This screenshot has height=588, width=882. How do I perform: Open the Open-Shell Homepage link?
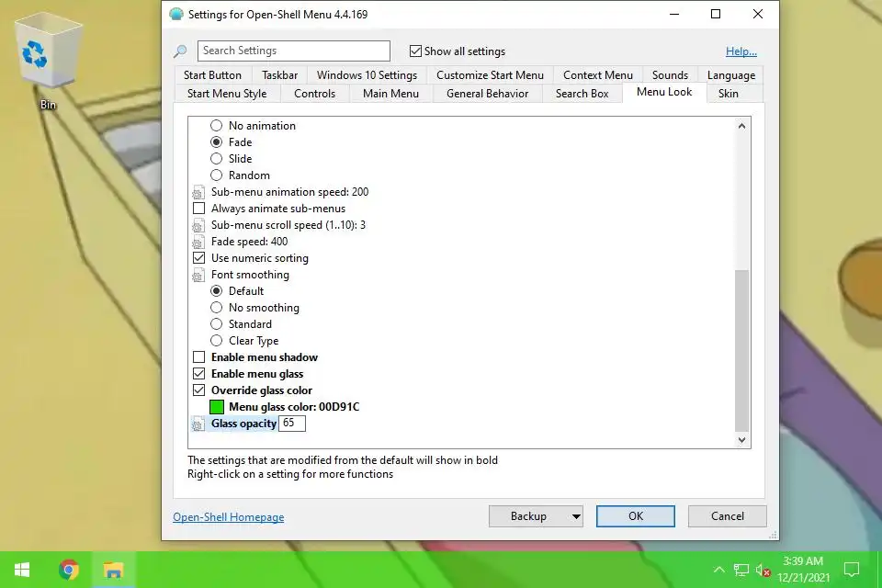point(229,517)
